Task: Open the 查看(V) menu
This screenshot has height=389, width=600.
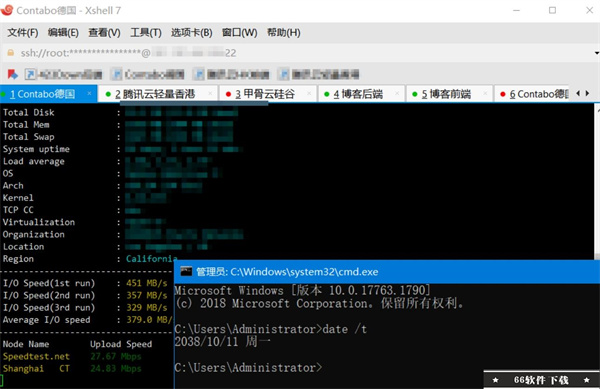Action: (x=104, y=33)
